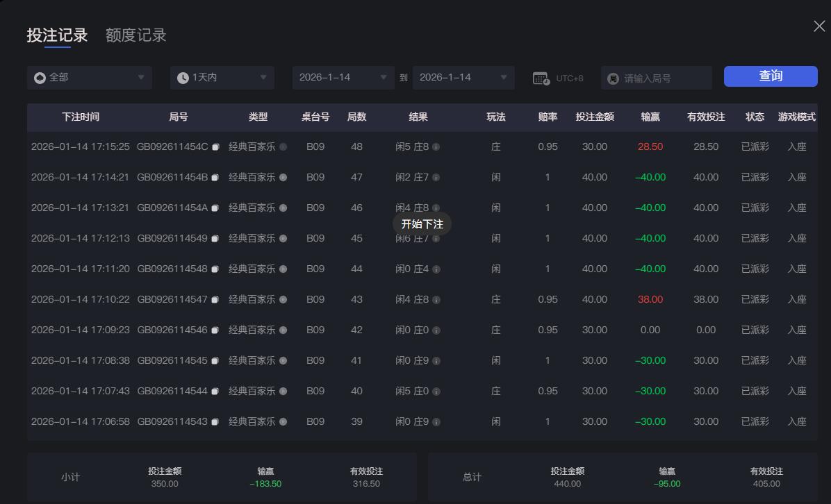Copy game number GB0926114543 in the bottom row
The width and height of the screenshot is (831, 504).
216,421
